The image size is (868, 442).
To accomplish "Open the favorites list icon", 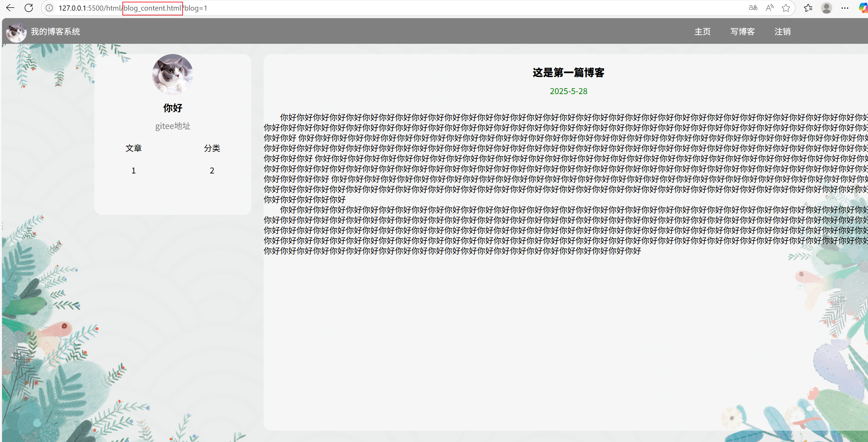I will pyautogui.click(x=808, y=8).
